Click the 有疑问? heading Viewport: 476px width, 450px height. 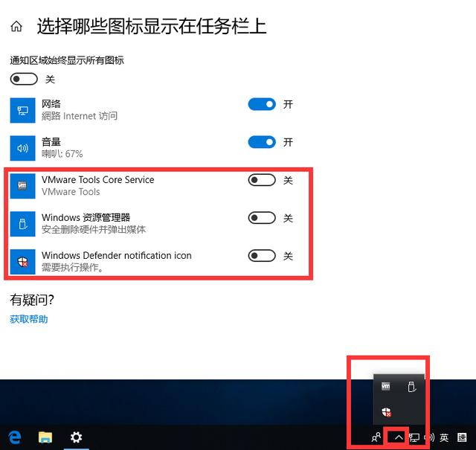click(32, 300)
